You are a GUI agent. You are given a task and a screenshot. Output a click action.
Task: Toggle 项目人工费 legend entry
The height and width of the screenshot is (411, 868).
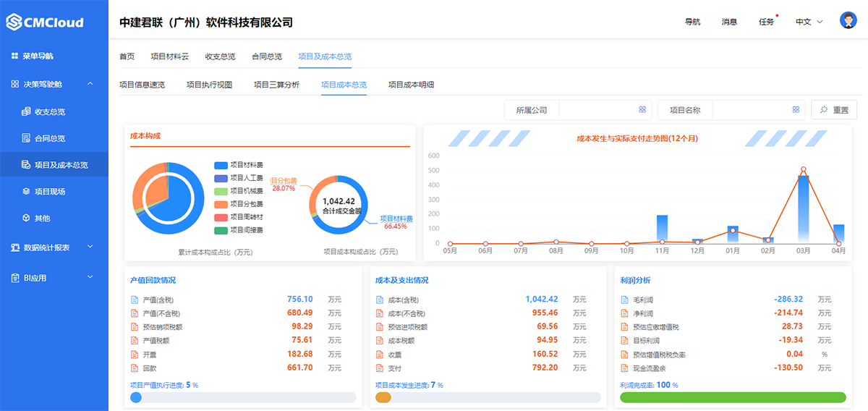(x=239, y=178)
